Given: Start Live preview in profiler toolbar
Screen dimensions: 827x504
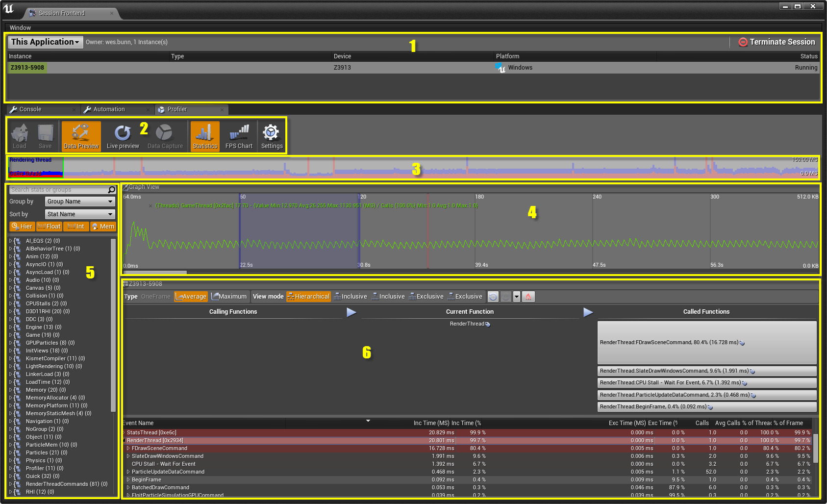Looking at the screenshot, I should tap(123, 136).
